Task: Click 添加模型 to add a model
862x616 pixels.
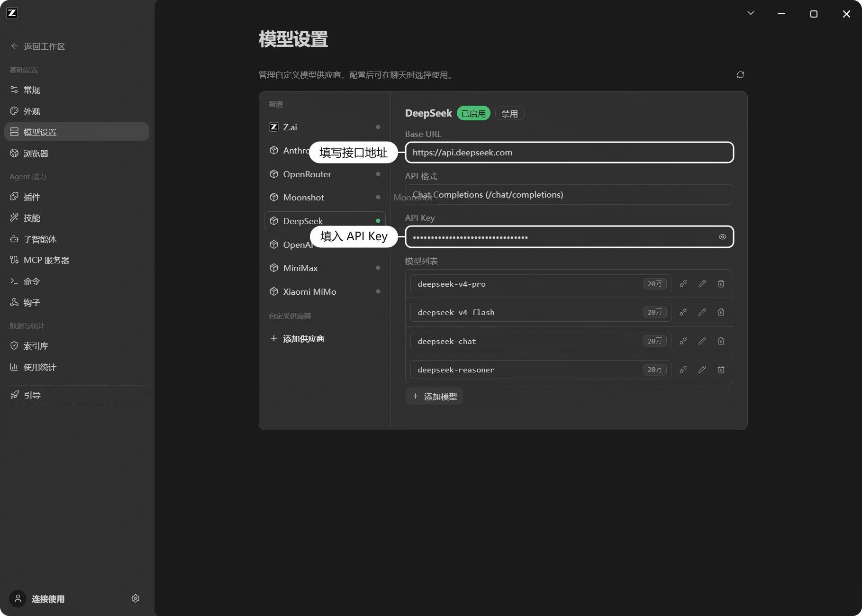Action: pyautogui.click(x=434, y=396)
